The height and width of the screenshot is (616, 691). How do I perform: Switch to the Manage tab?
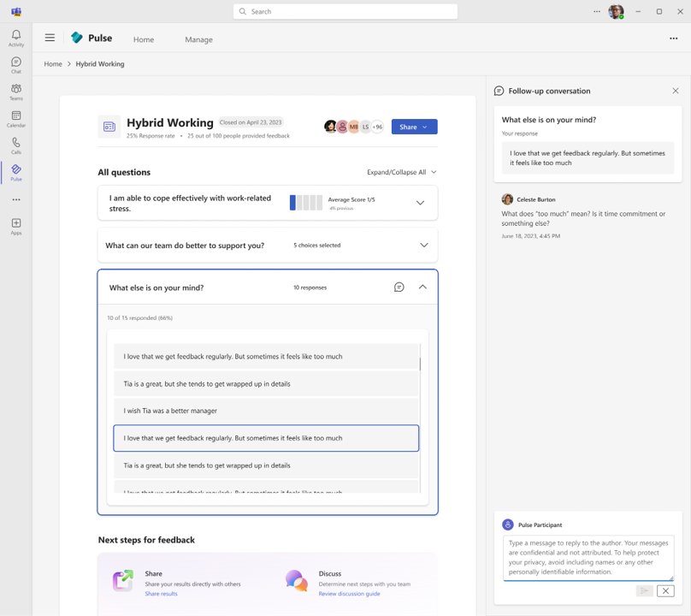pos(198,39)
